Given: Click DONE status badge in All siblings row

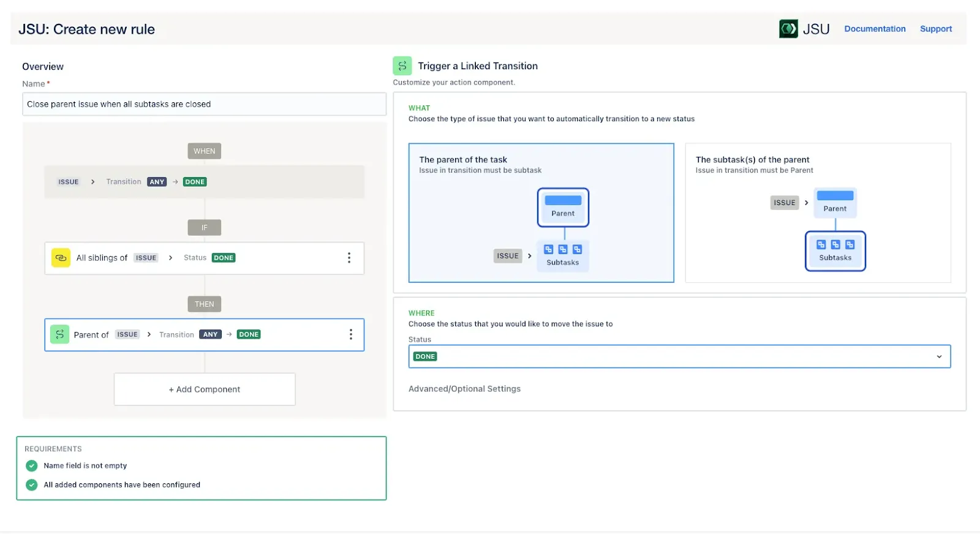Looking at the screenshot, I should tap(224, 258).
